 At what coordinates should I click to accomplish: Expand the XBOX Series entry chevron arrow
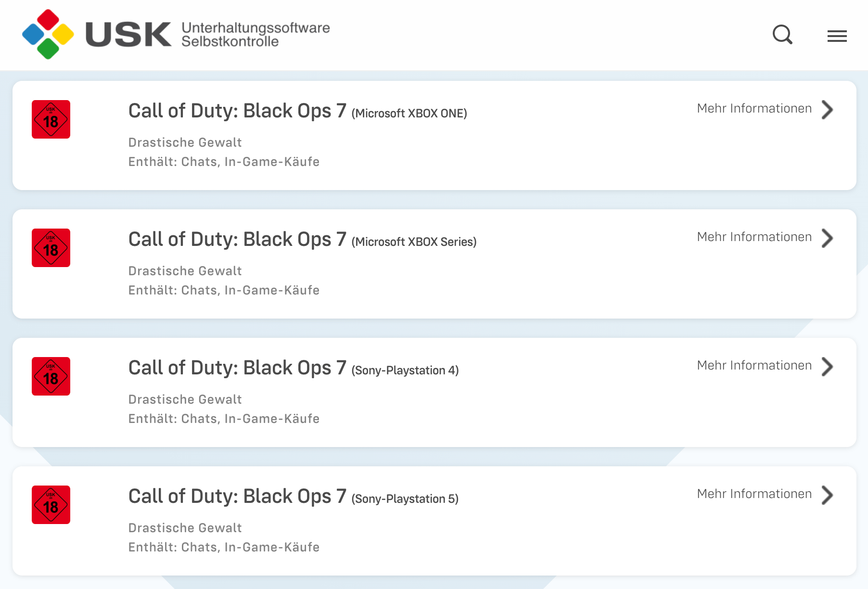click(x=828, y=238)
